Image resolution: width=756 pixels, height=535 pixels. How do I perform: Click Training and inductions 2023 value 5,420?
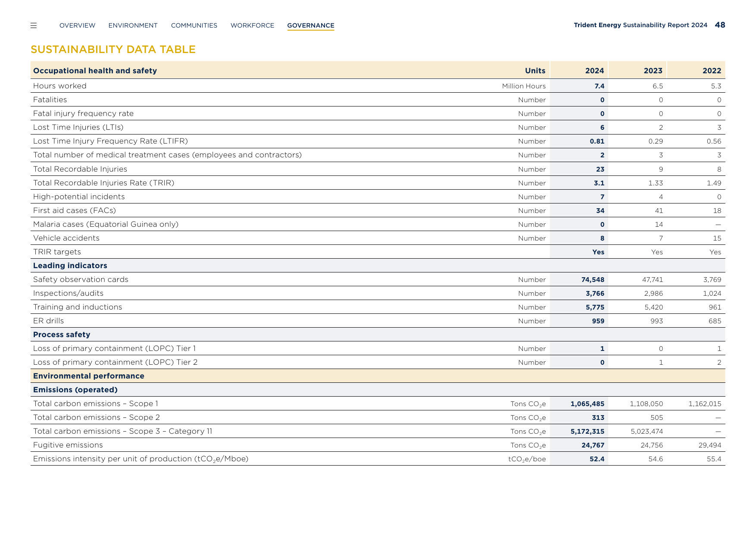(x=653, y=307)
